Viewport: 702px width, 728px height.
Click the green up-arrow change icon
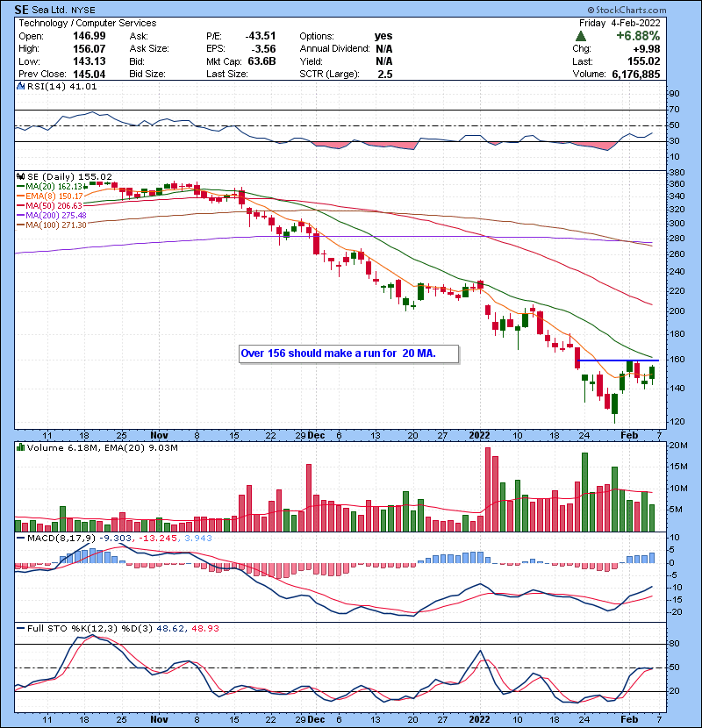580,36
